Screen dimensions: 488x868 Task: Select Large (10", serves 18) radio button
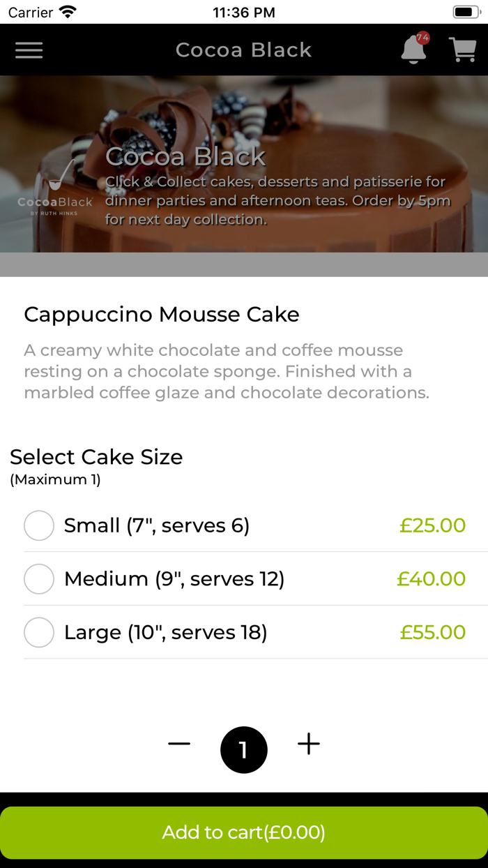(39, 632)
